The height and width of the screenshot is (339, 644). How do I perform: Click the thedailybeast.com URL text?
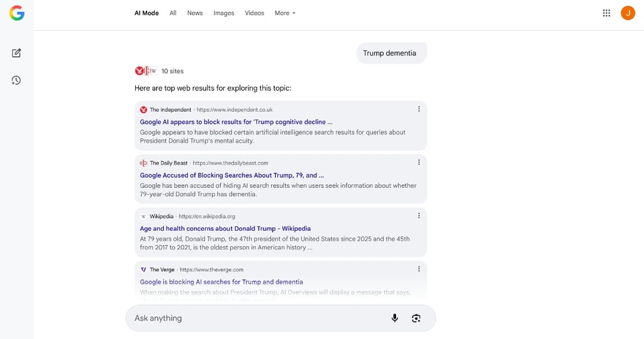coord(230,163)
